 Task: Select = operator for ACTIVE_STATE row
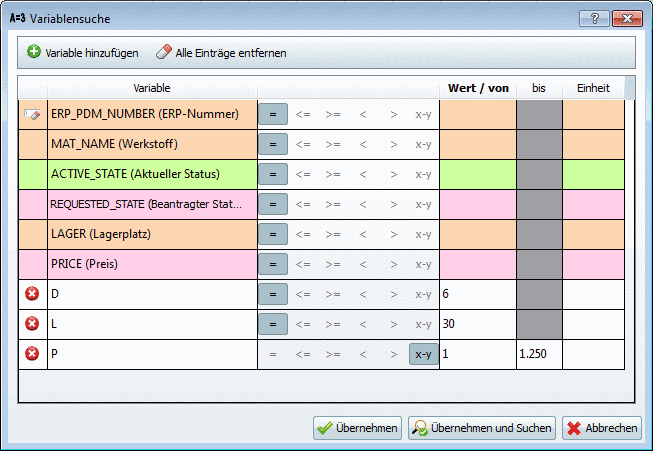[x=273, y=174]
